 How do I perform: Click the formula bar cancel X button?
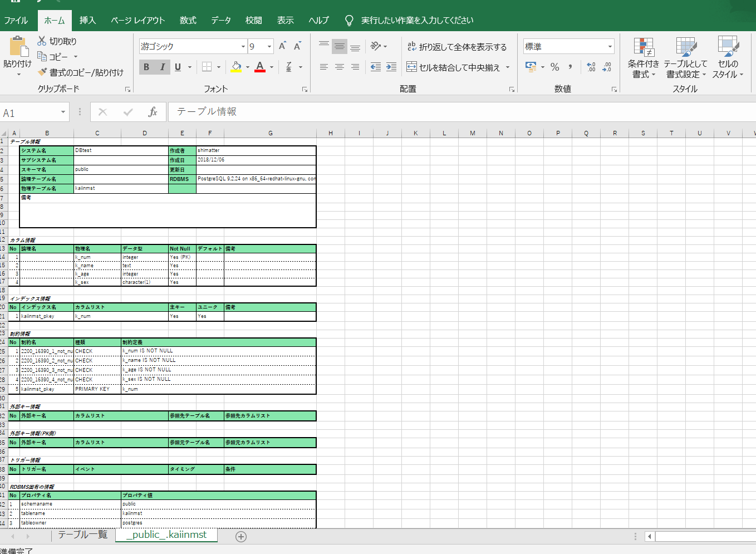pos(102,112)
